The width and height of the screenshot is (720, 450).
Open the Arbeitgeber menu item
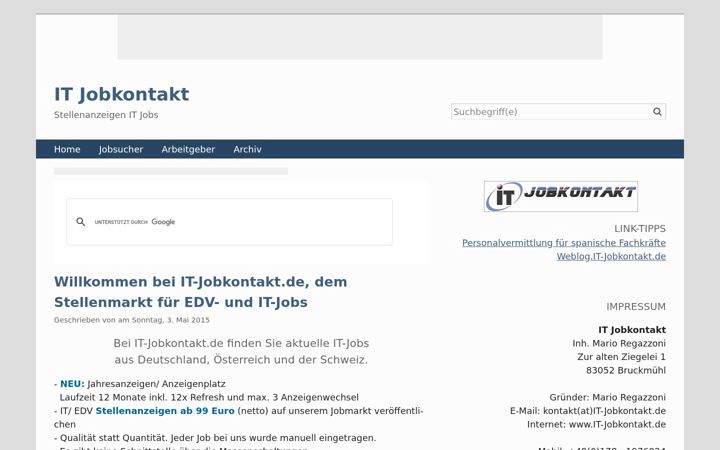click(x=188, y=149)
